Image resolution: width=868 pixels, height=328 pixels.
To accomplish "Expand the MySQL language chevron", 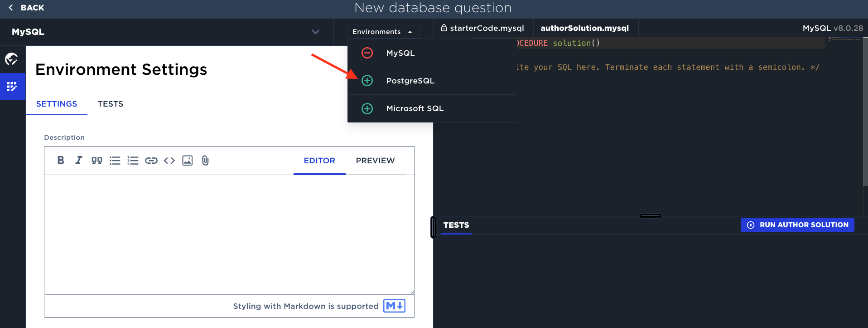I will [x=315, y=32].
